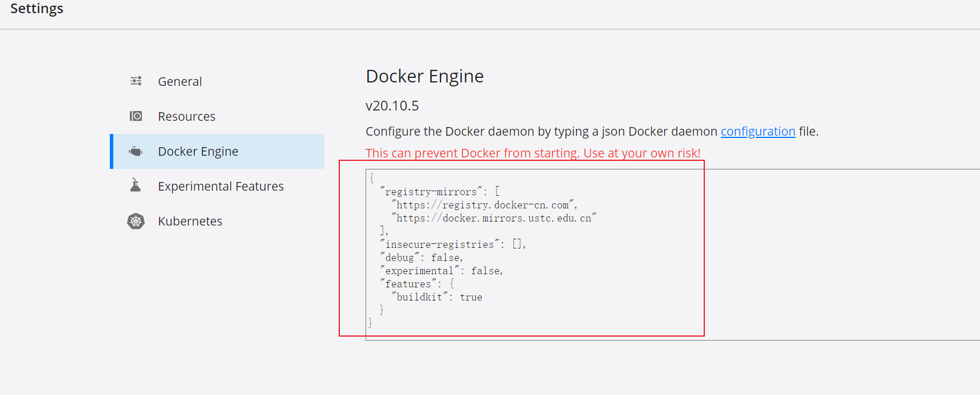
Task: Click the Resources disk icon
Action: (x=136, y=116)
